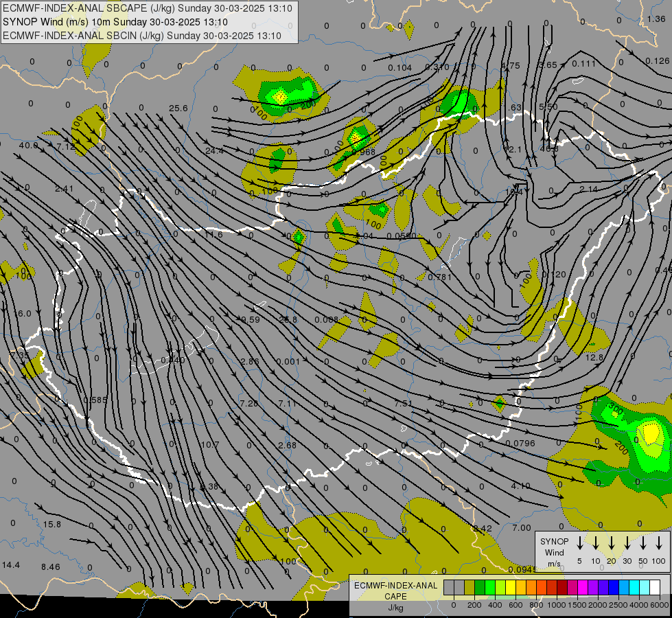Click the map value '14.6'
The width and height of the screenshot is (672, 618).
[x=213, y=235]
